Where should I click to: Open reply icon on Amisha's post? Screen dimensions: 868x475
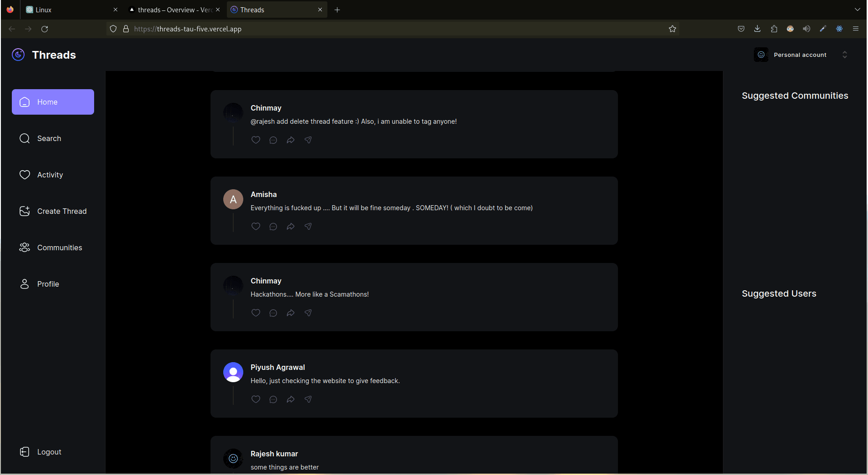coord(273,227)
